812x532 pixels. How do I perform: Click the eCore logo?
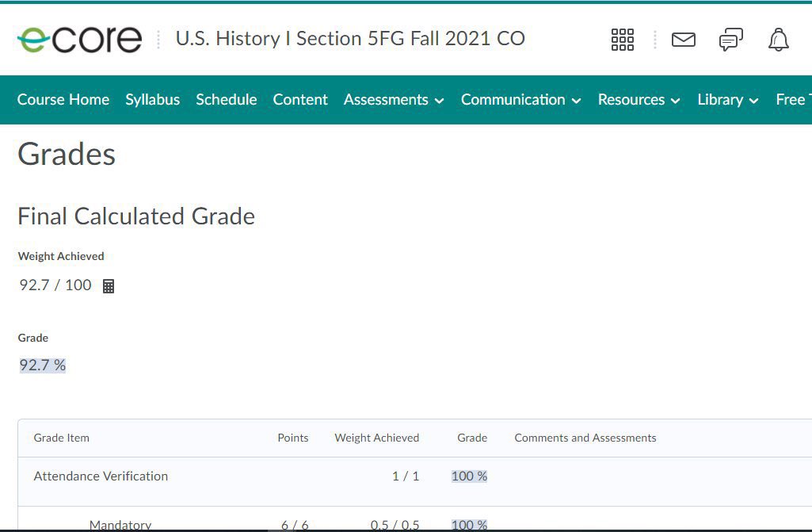80,40
